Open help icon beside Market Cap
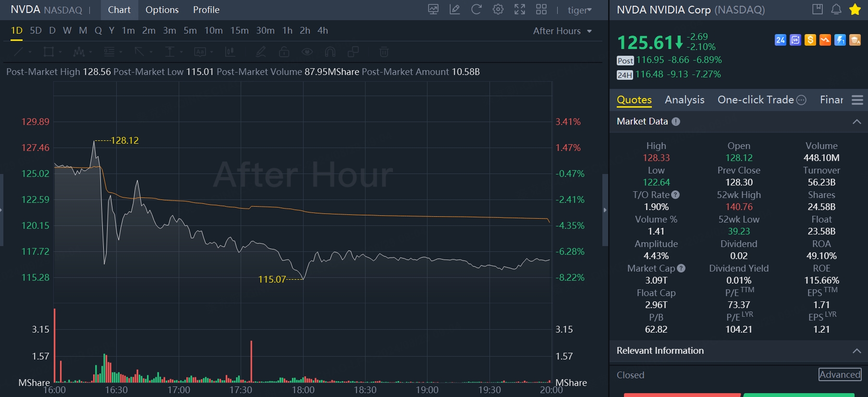The height and width of the screenshot is (397, 868). click(681, 268)
